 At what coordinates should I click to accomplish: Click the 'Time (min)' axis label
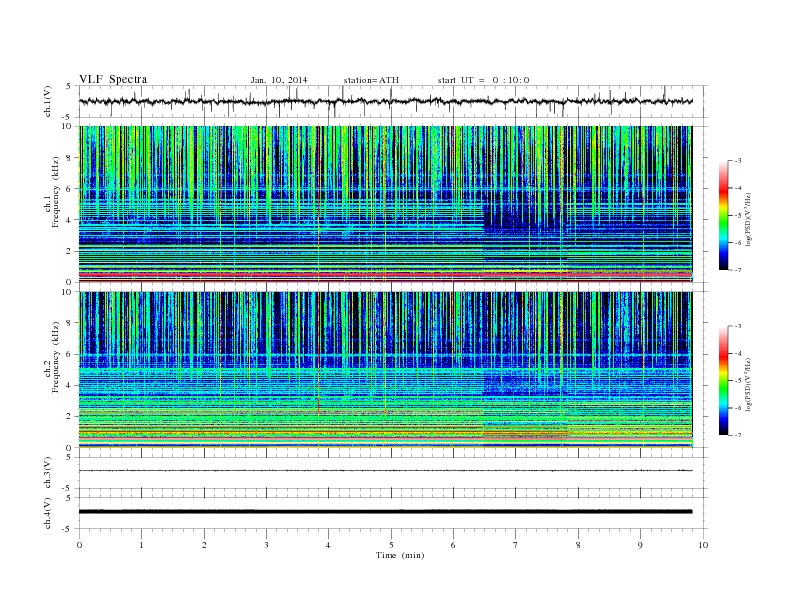pos(400,555)
